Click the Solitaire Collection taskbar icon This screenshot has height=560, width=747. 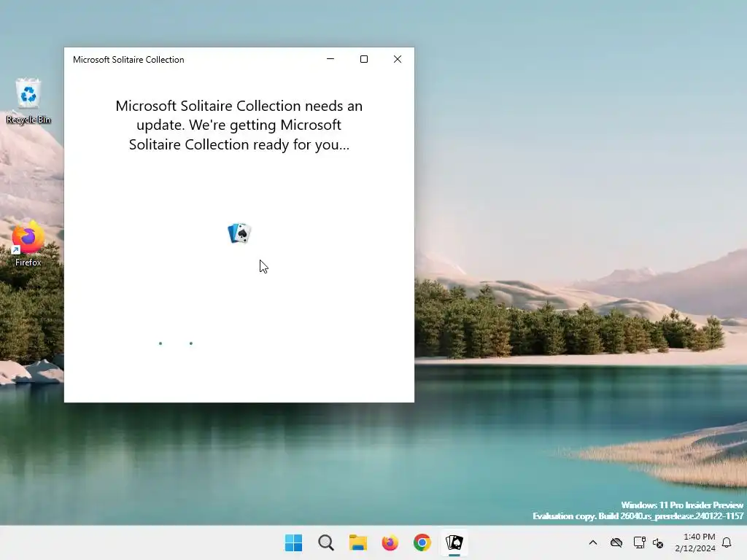point(454,542)
